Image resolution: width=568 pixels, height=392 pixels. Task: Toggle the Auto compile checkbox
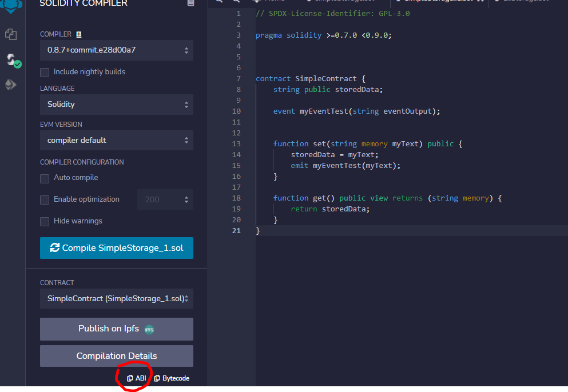(x=45, y=178)
